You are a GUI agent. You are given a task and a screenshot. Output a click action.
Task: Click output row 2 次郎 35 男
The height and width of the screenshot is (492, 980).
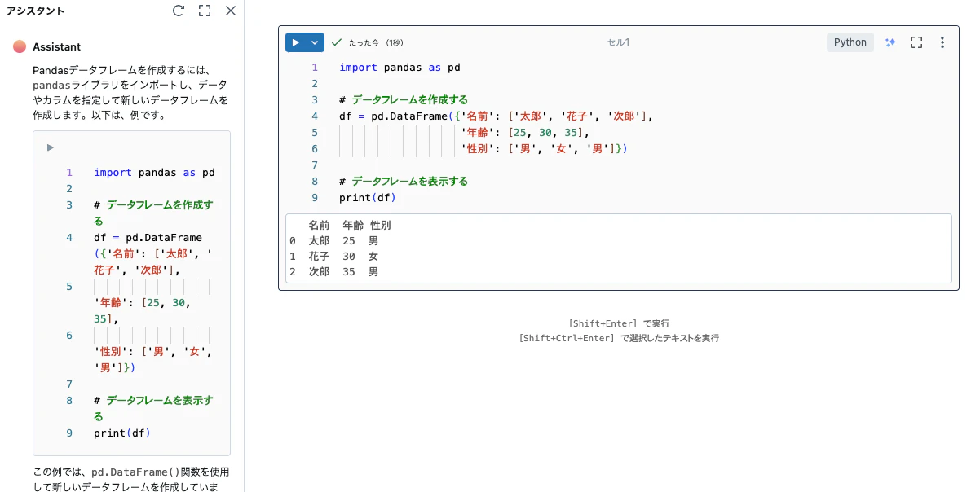(334, 272)
